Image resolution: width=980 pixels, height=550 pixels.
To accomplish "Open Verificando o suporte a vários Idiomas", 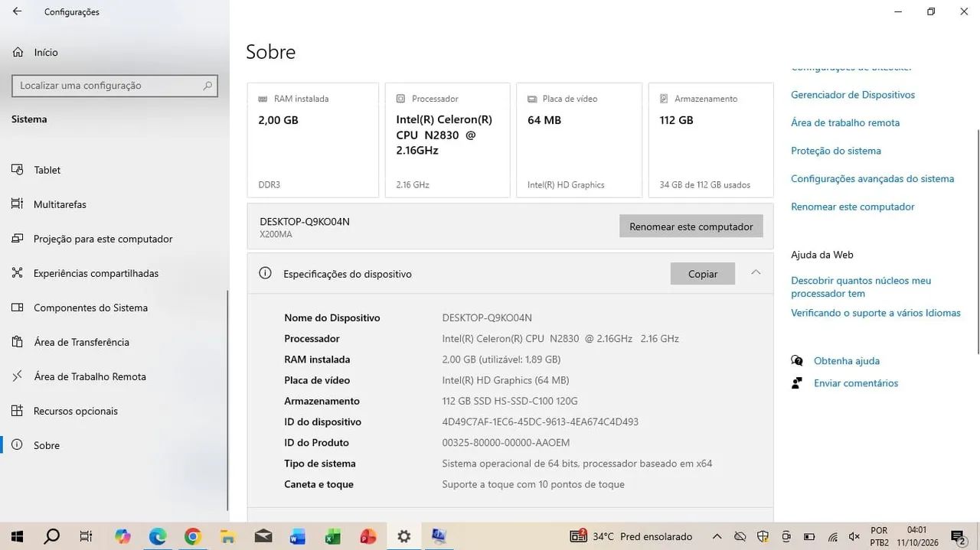I will [x=876, y=313].
